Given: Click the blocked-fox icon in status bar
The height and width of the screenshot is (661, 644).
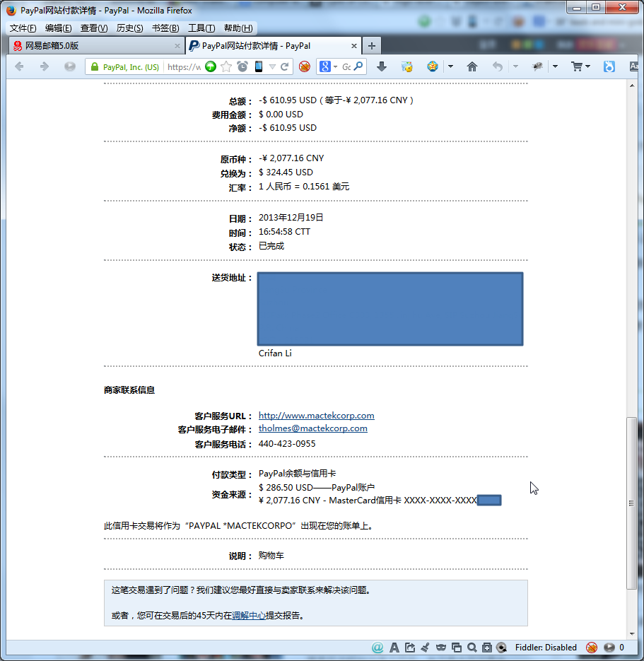Looking at the screenshot, I should point(592,648).
